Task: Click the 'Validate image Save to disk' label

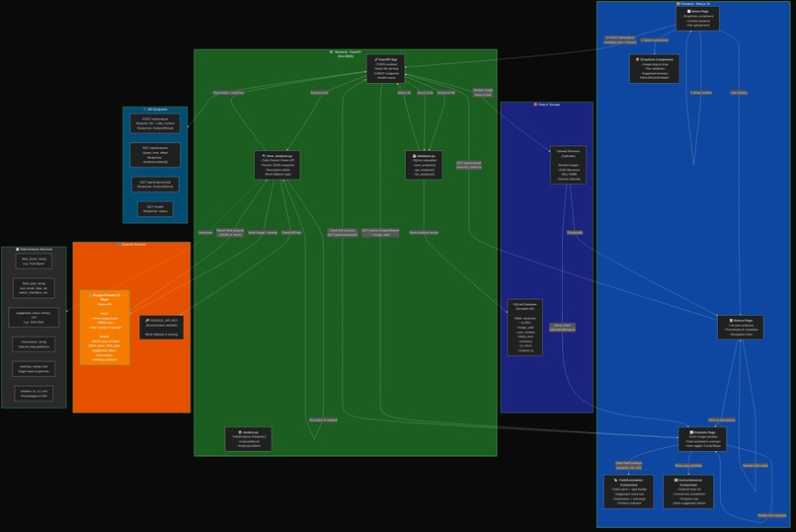Action: [x=483, y=93]
